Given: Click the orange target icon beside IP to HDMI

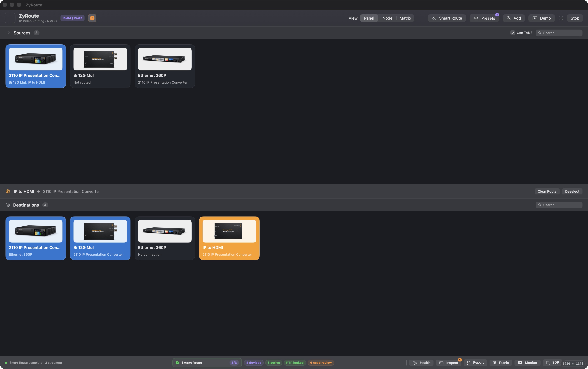Looking at the screenshot, I should tap(8, 192).
